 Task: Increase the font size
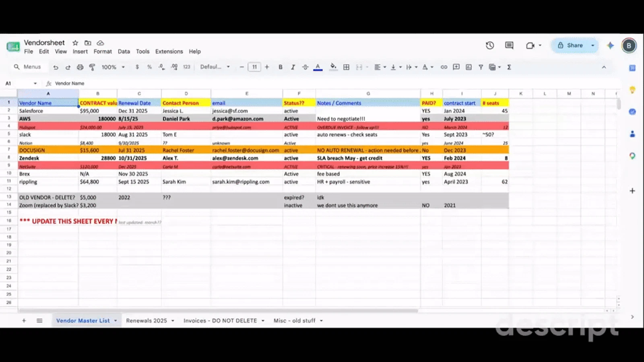point(267,67)
